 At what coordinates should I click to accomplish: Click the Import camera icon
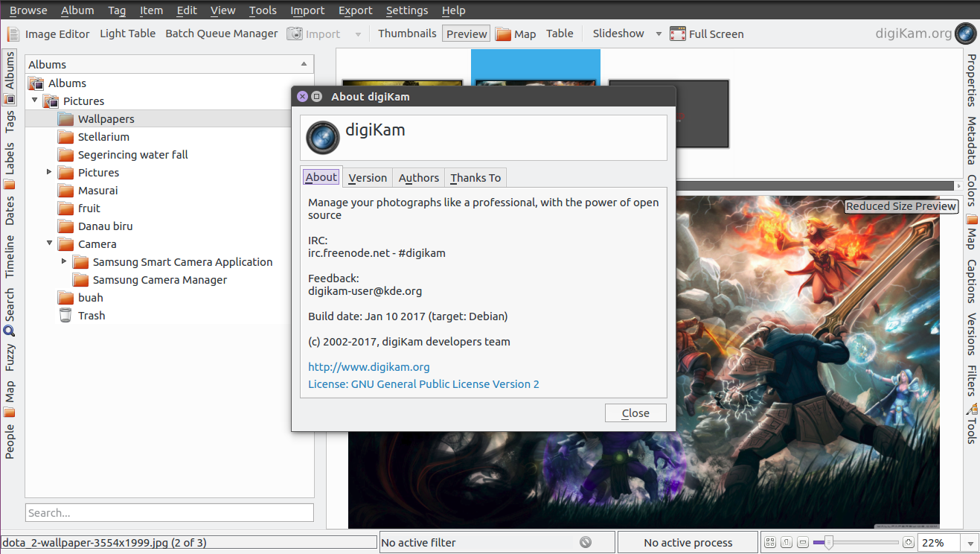(x=295, y=34)
